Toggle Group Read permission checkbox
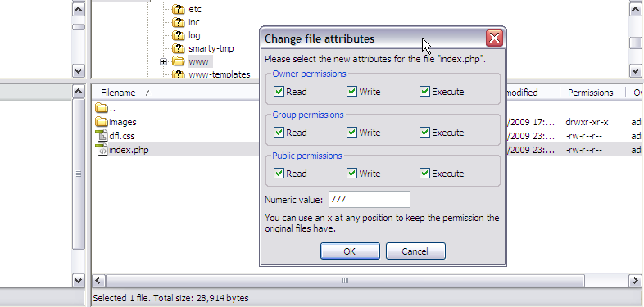 click(279, 132)
